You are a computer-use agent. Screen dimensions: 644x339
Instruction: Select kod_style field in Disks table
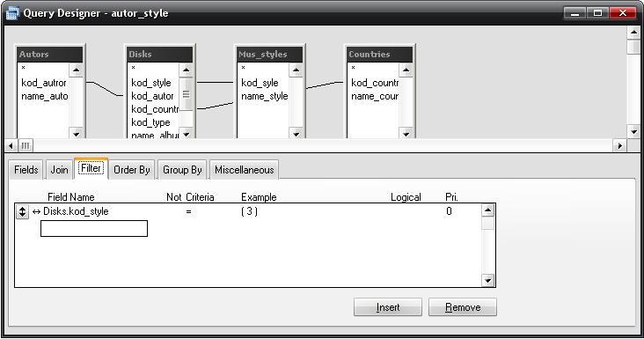coord(151,83)
